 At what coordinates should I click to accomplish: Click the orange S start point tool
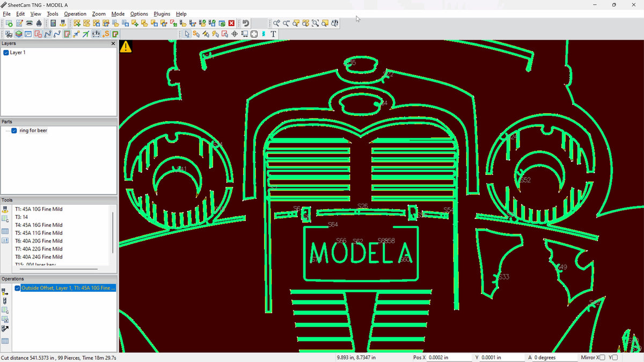196,34
